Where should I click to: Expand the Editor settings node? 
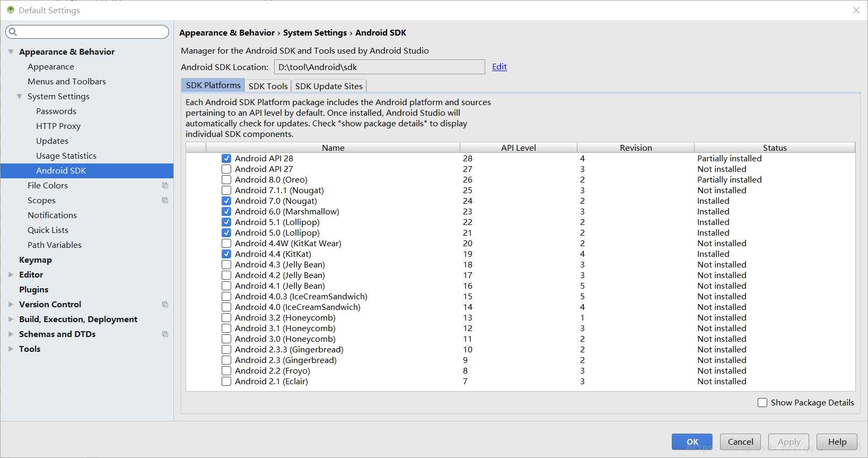tap(11, 274)
